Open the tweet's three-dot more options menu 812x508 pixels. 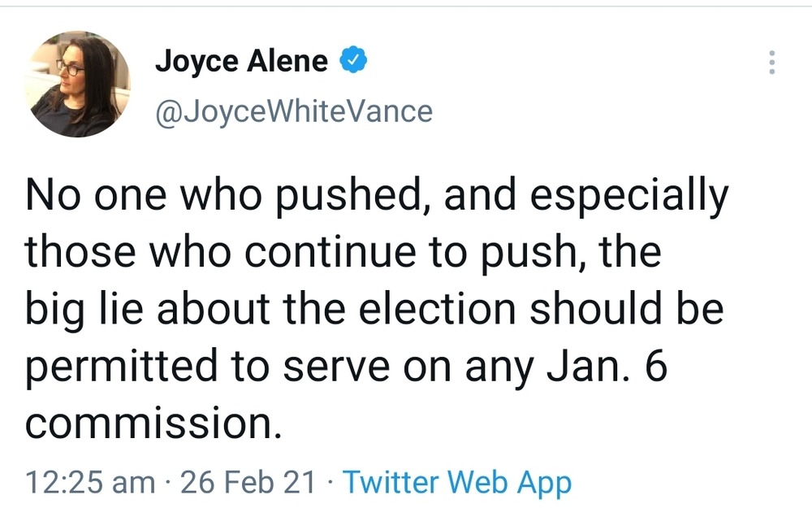(x=771, y=63)
